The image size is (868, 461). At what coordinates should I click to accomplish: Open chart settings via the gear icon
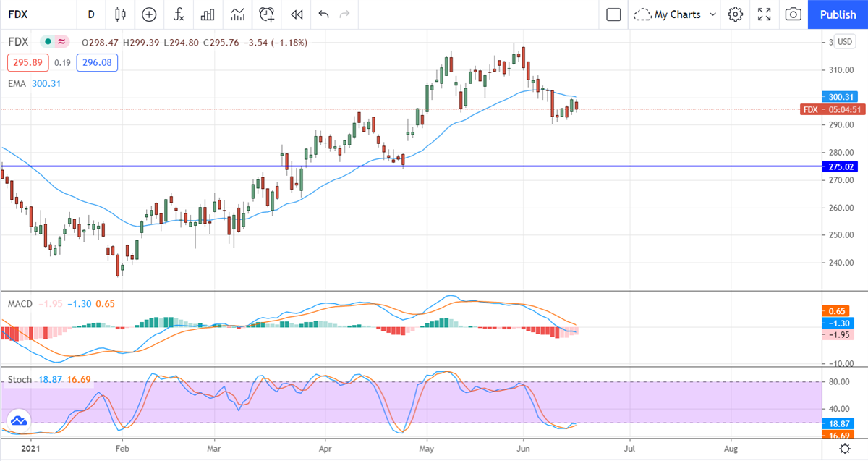[x=736, y=14]
